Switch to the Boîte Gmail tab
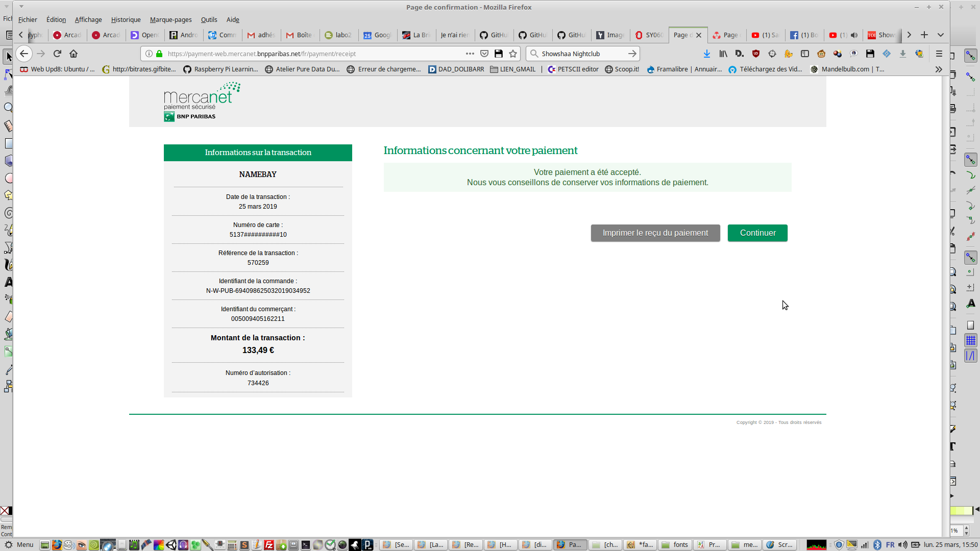 click(x=301, y=35)
